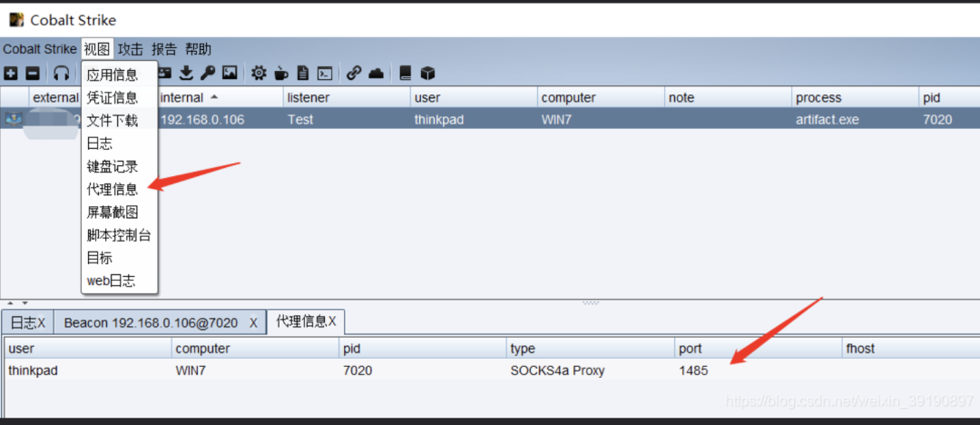Image resolution: width=980 pixels, height=425 pixels.
Task: Click the new connection plus icon
Action: point(11,74)
